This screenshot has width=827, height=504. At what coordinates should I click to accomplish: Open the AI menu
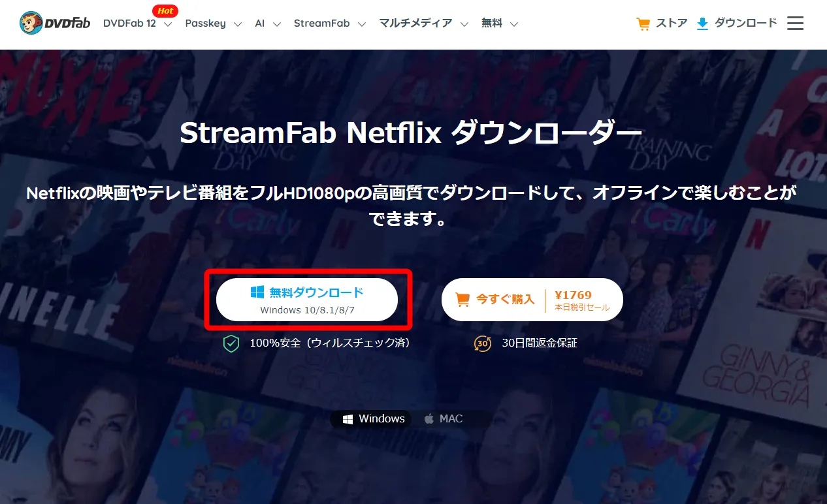coord(260,24)
